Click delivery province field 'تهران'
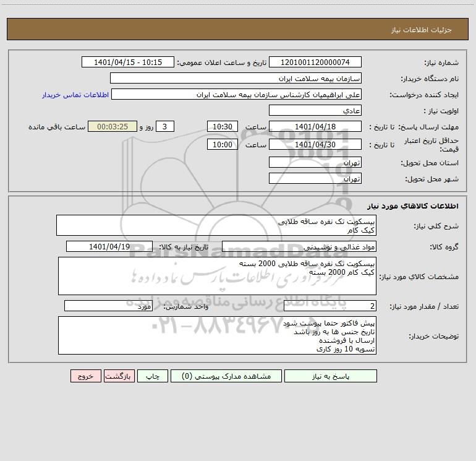Viewport: 476px width, 461px height. click(315, 162)
